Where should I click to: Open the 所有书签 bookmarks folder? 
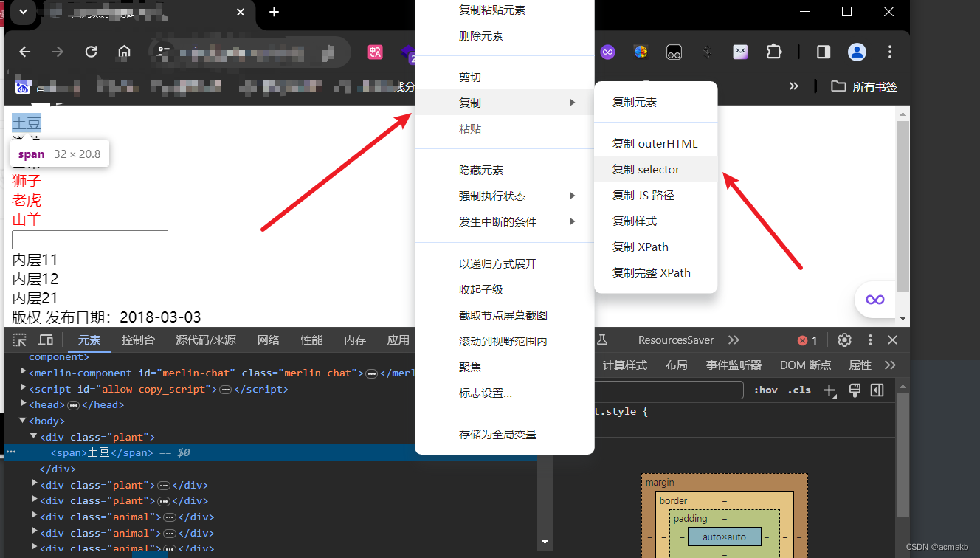tap(864, 86)
